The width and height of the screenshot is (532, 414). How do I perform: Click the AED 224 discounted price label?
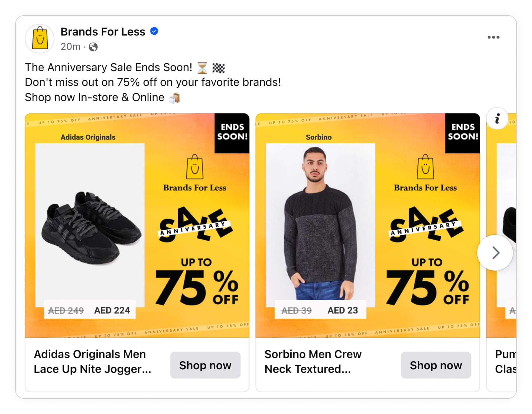(112, 310)
